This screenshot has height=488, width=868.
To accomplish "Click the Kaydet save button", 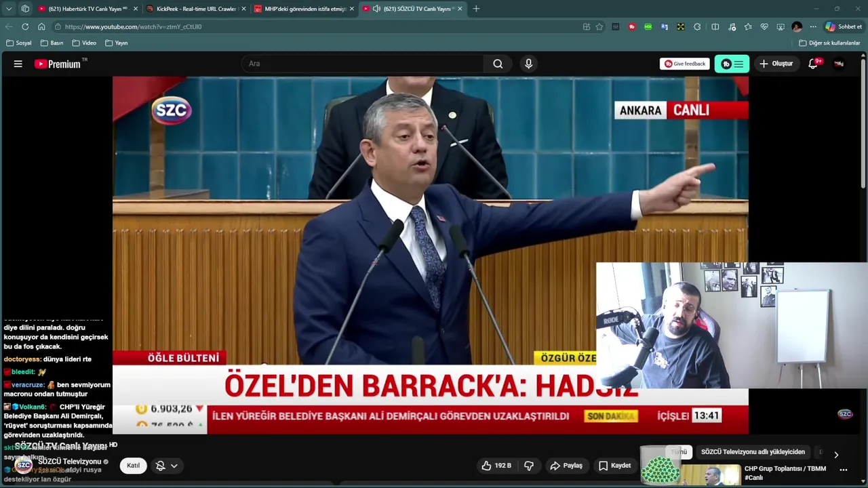I will coord(615,466).
